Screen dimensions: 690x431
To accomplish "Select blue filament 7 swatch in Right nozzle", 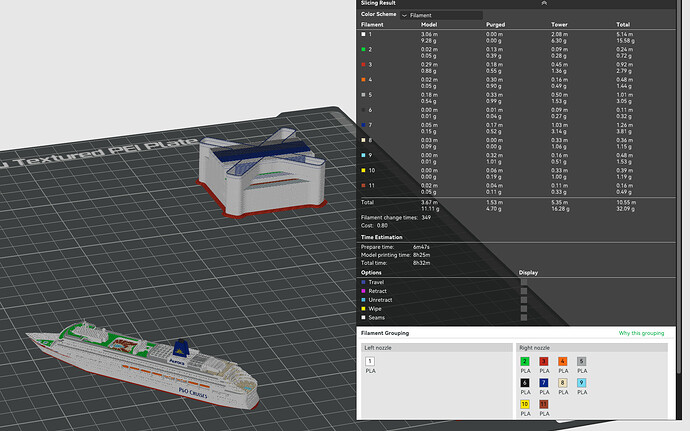I will (544, 383).
